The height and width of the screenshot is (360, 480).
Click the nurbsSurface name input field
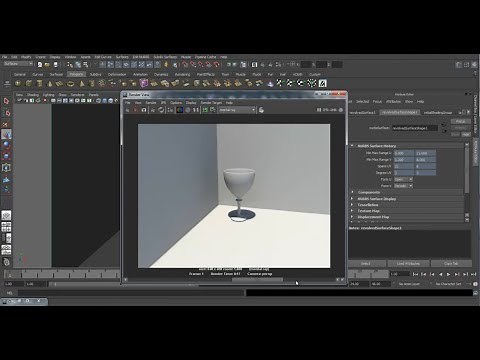415,128
